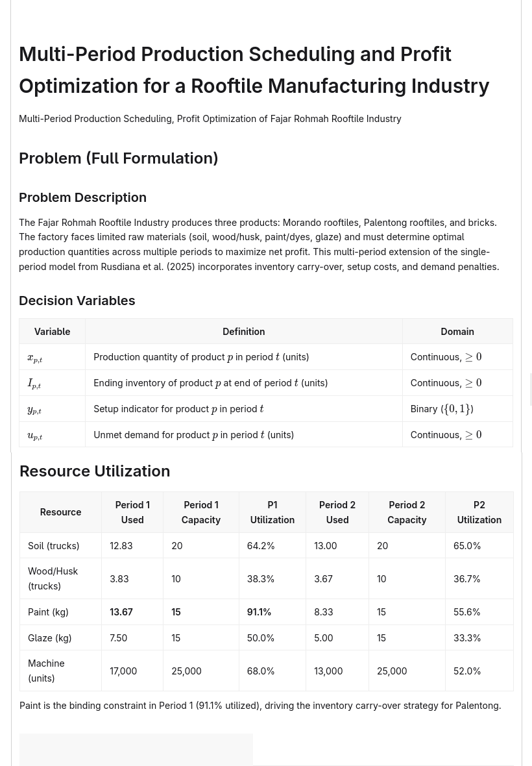
Task: Click the Decision Variables heading
Action: point(77,301)
